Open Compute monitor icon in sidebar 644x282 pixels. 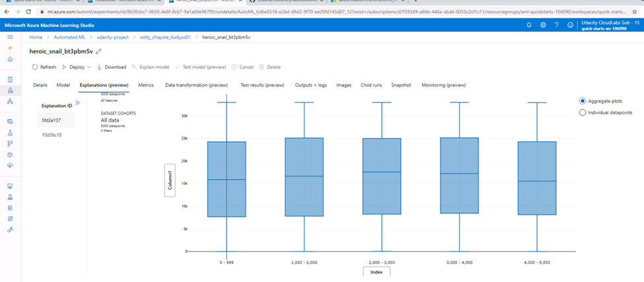point(11,186)
